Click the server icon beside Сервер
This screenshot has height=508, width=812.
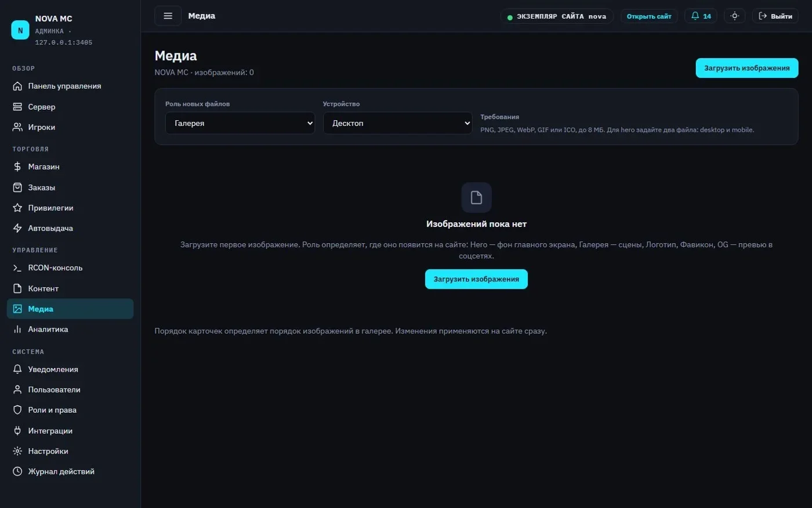[17, 107]
